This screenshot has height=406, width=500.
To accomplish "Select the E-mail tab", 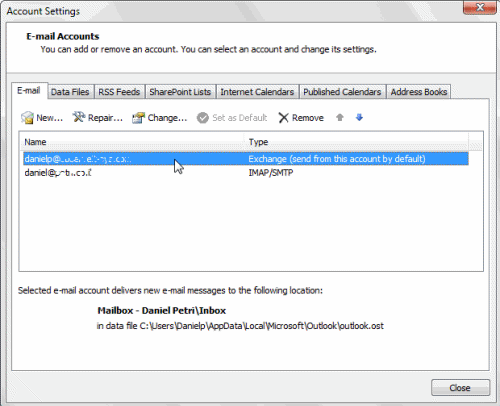I will (x=29, y=91).
